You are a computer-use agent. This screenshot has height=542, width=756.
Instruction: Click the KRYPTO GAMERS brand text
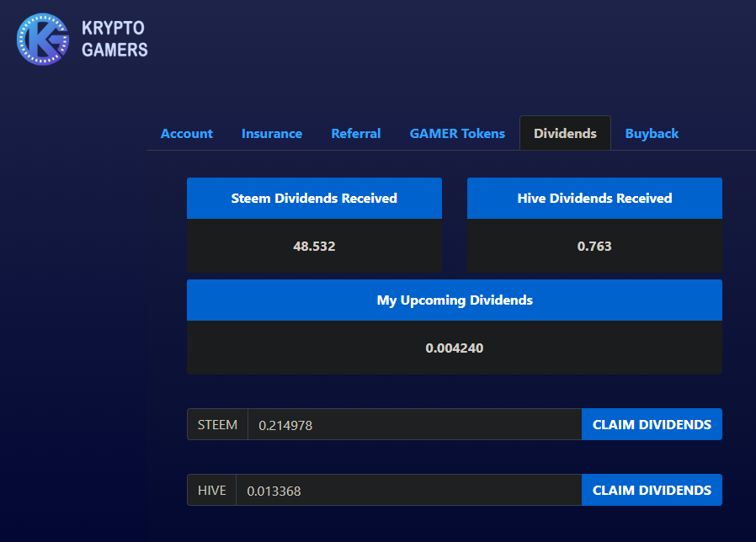[x=114, y=39]
